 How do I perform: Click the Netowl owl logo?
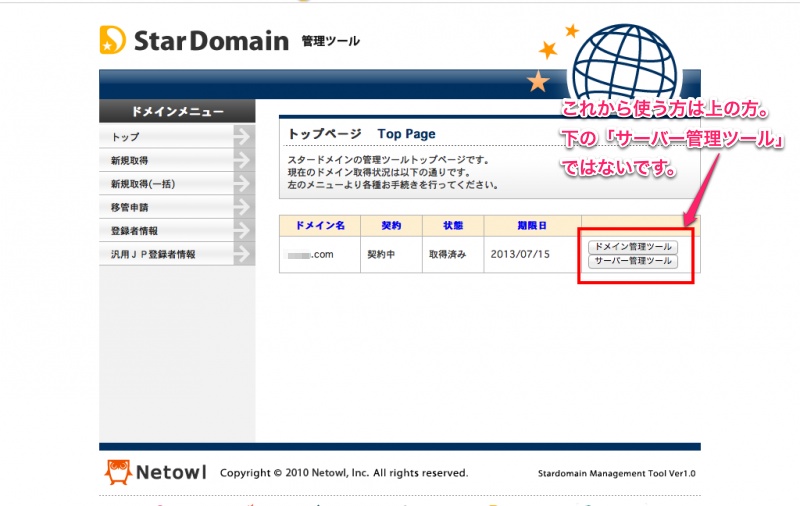(x=118, y=472)
